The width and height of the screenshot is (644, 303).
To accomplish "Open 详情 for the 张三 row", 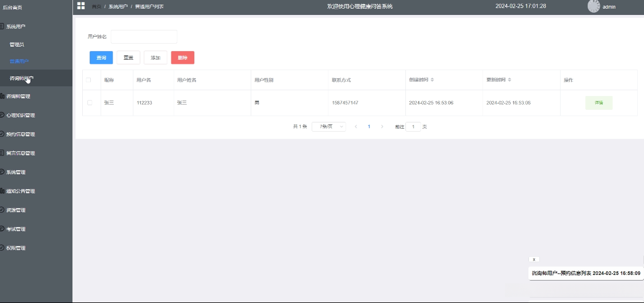I will 599,103.
